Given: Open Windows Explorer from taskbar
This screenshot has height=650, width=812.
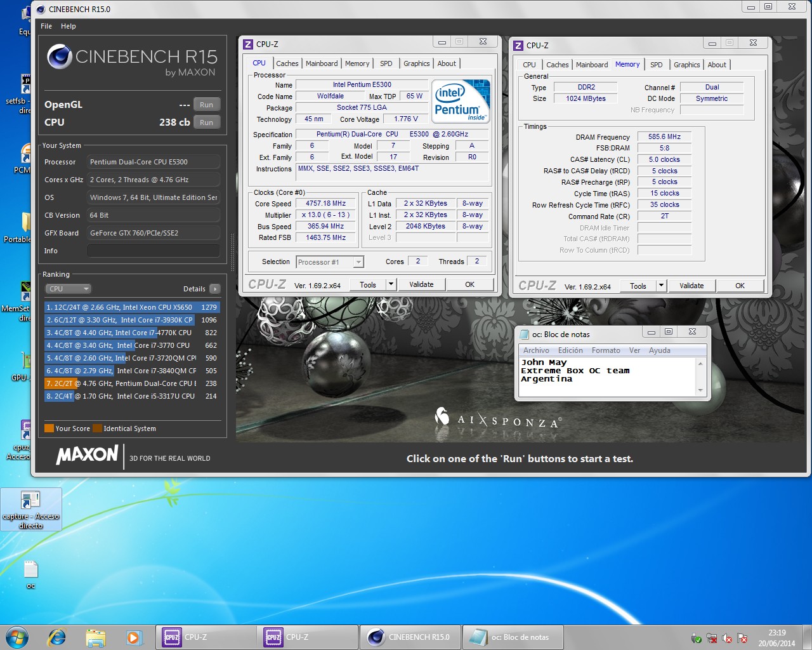Looking at the screenshot, I should tap(95, 637).
